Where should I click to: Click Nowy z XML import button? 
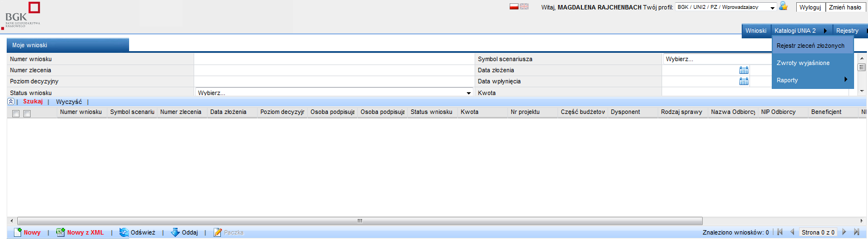(80, 232)
